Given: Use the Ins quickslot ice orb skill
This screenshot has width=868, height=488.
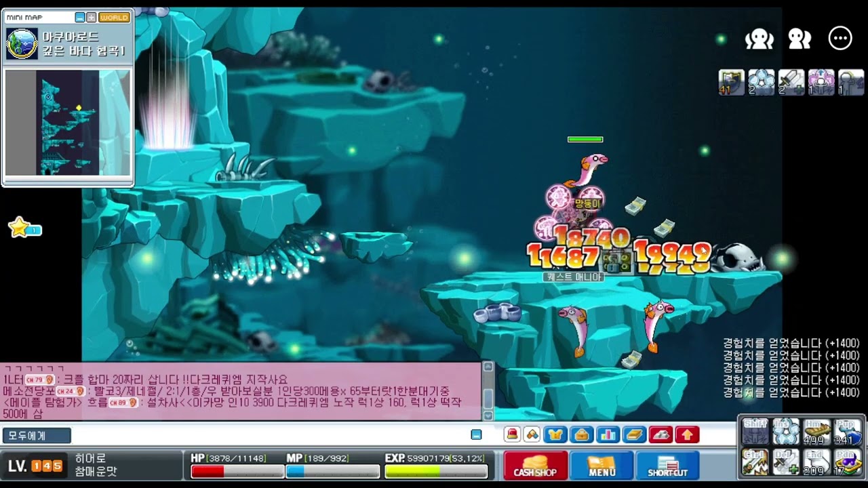Looking at the screenshot, I should pyautogui.click(x=786, y=432).
